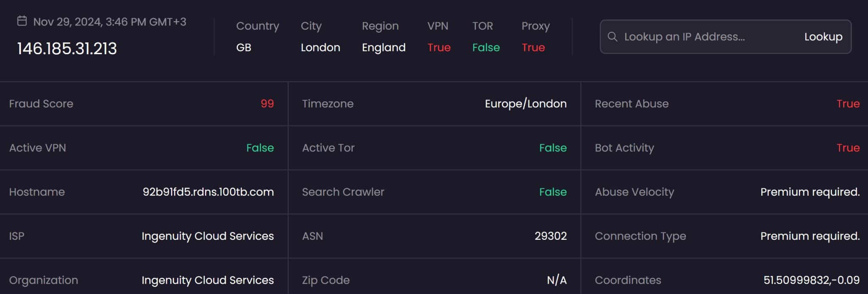The image size is (868, 294).
Task: Click the hostname 92b91fd5.rdns.100tb.com
Action: click(209, 191)
